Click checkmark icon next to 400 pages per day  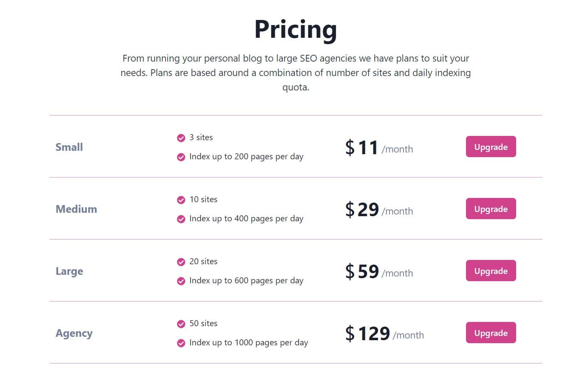[181, 219]
